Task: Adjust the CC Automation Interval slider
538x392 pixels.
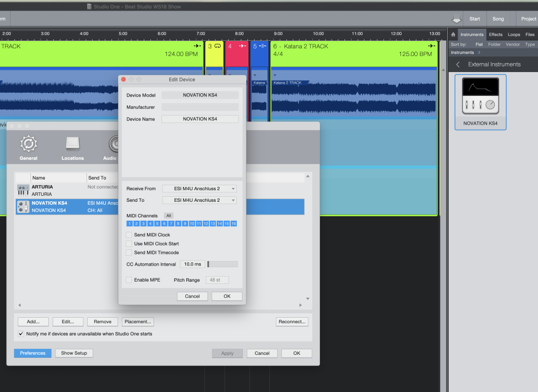Action: 222,264
